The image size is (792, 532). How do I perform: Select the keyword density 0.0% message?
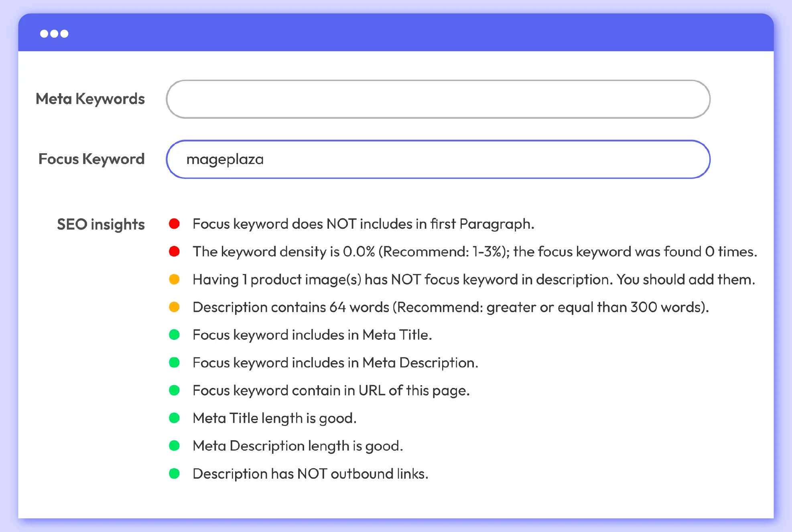pyautogui.click(x=474, y=252)
